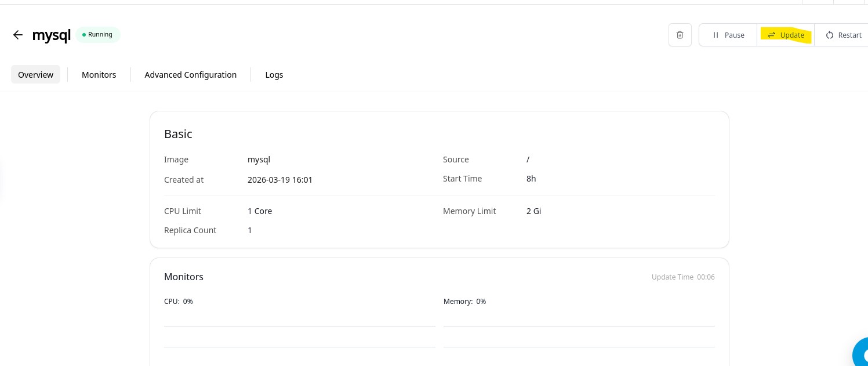View the Logs tab
The image size is (868, 366).
(x=274, y=74)
